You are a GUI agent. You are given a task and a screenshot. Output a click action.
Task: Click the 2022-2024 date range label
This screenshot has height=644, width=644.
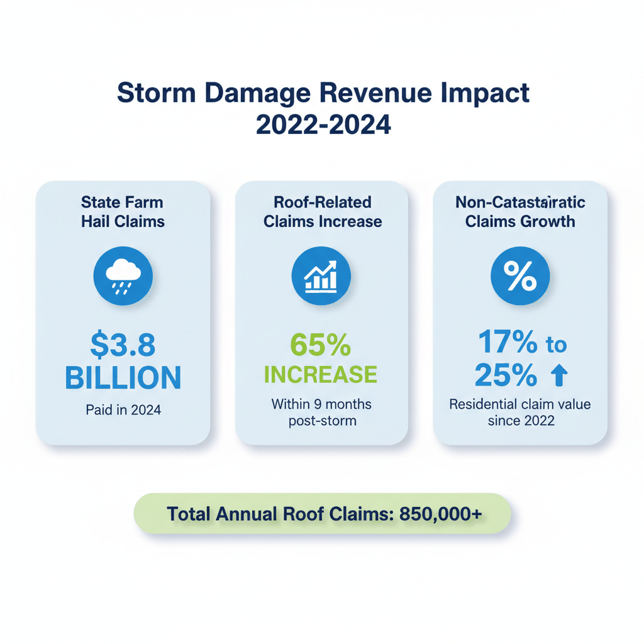pyautogui.click(x=323, y=125)
